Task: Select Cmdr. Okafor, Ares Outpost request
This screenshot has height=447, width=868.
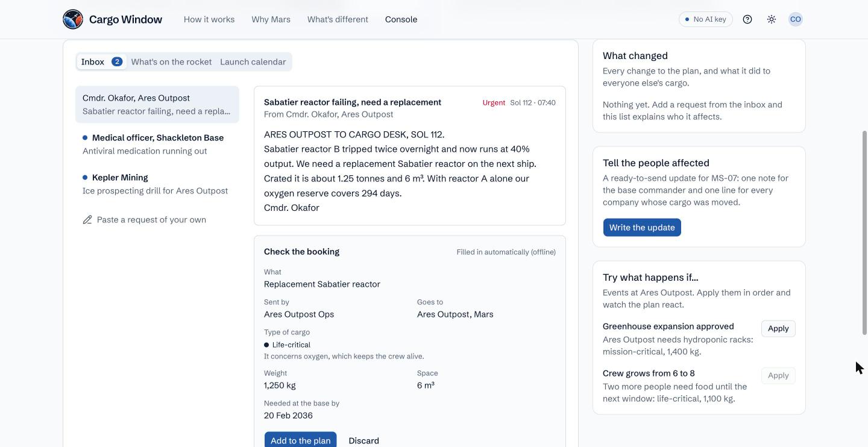Action: click(x=157, y=104)
